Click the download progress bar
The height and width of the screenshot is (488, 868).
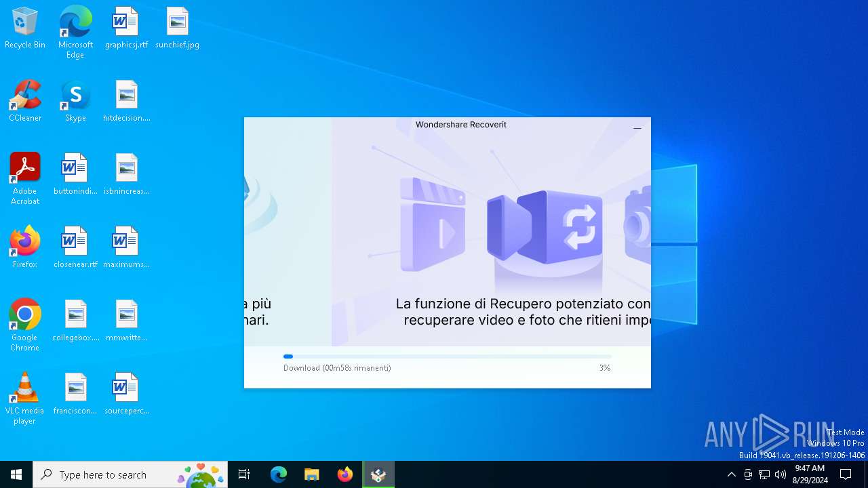click(x=448, y=357)
